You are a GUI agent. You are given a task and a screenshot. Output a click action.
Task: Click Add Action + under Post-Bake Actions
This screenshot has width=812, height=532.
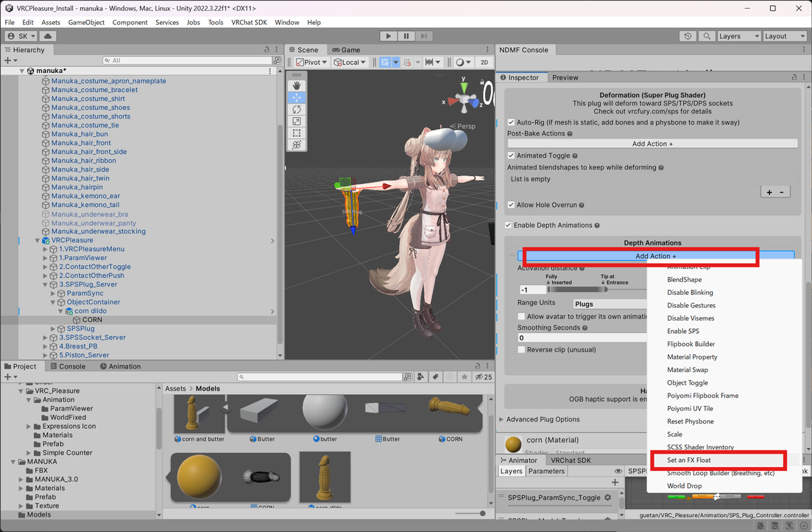tap(652, 144)
